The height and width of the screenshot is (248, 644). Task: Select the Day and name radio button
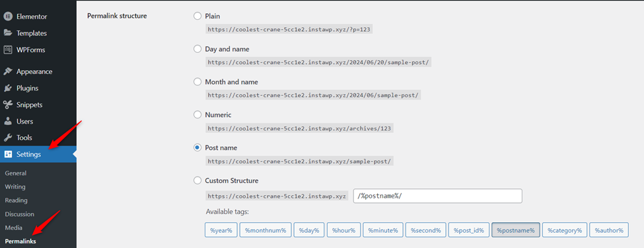pos(197,49)
